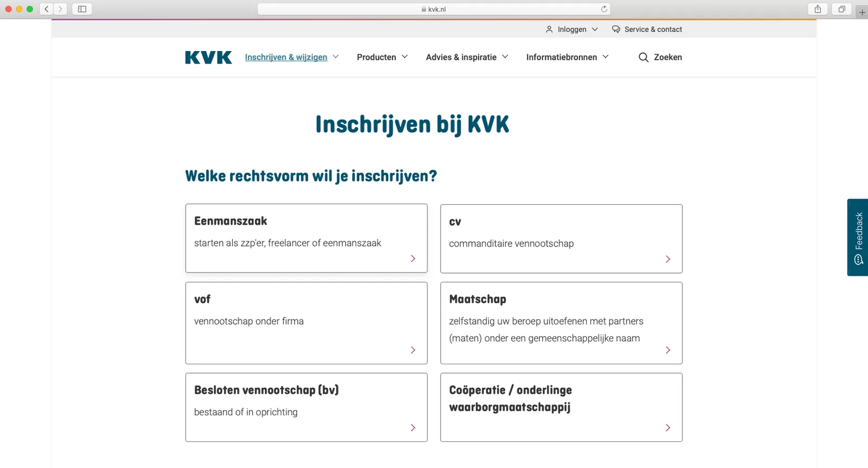
Task: Click the KVK logo
Action: point(208,57)
